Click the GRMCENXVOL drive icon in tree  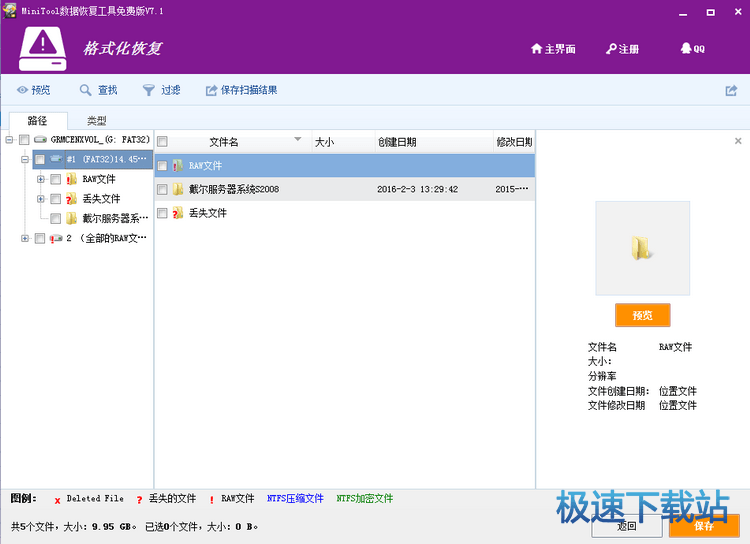pos(40,140)
